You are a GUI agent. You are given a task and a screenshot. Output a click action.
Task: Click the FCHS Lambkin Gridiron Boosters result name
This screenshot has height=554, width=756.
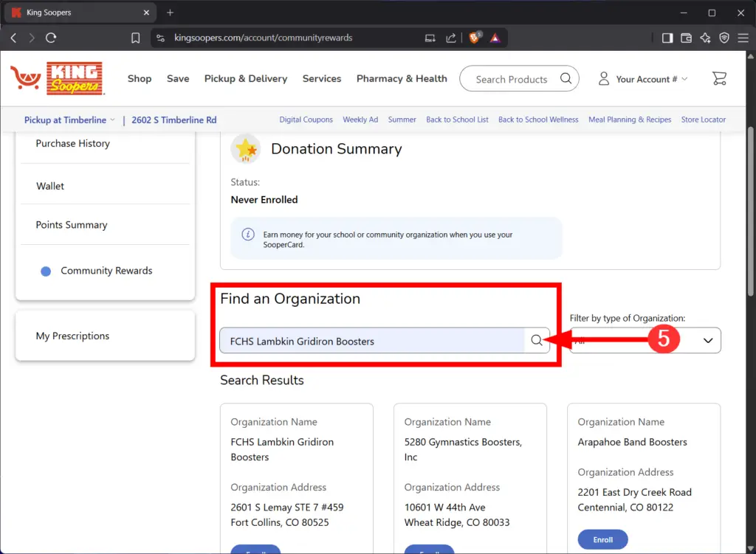(x=282, y=449)
